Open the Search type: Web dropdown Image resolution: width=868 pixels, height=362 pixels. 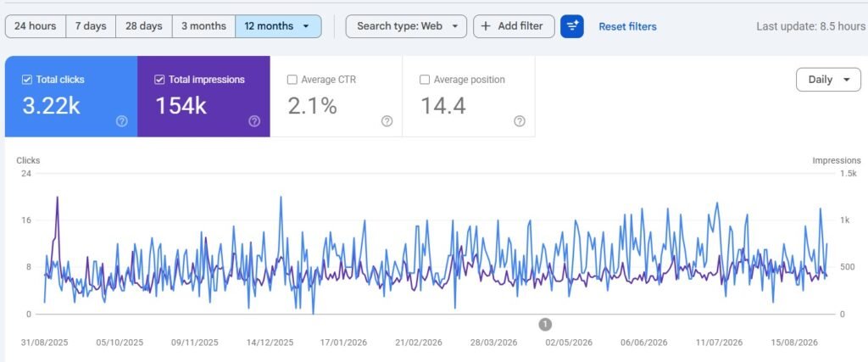[406, 26]
